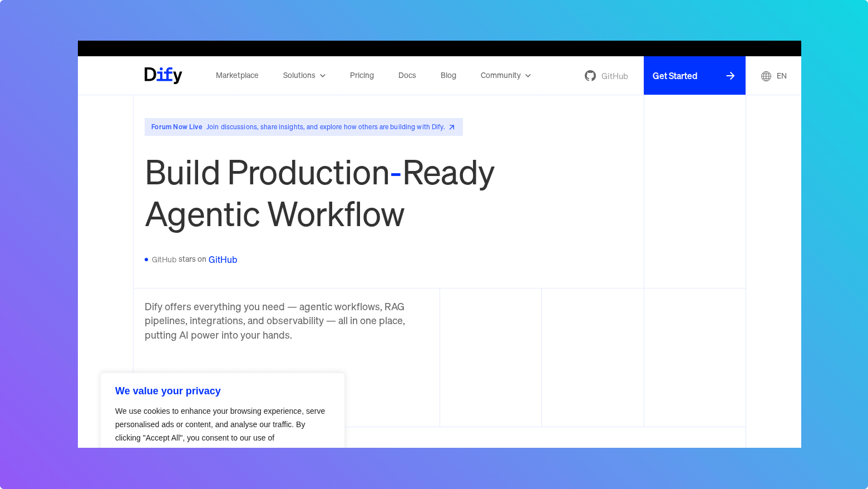Click the GitHub text in navbar
868x489 pixels.
pos(614,76)
